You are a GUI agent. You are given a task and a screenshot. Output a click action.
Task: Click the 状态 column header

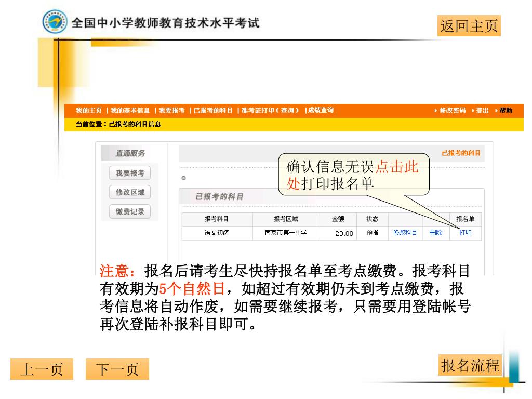pyautogui.click(x=372, y=219)
